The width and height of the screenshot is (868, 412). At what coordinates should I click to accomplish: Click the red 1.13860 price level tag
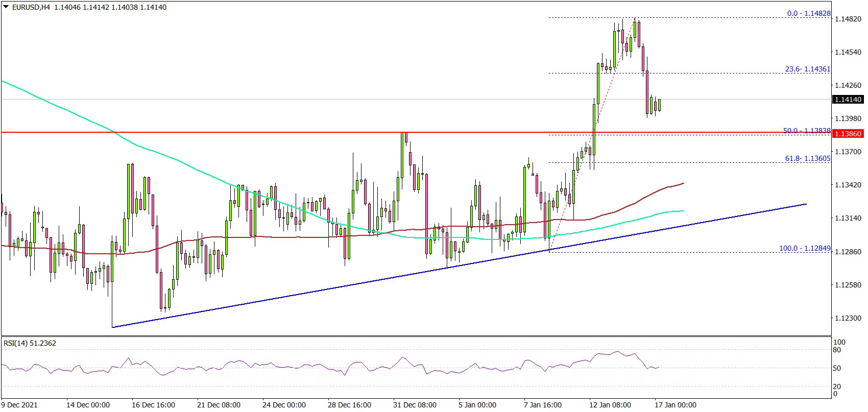click(x=848, y=134)
